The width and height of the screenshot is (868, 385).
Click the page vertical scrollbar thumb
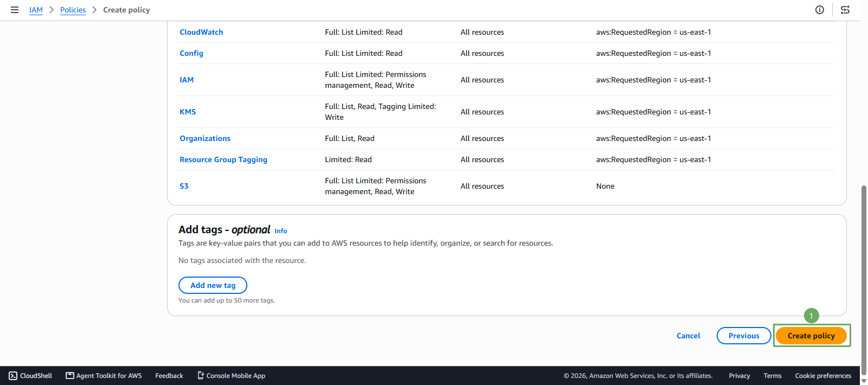864,279
